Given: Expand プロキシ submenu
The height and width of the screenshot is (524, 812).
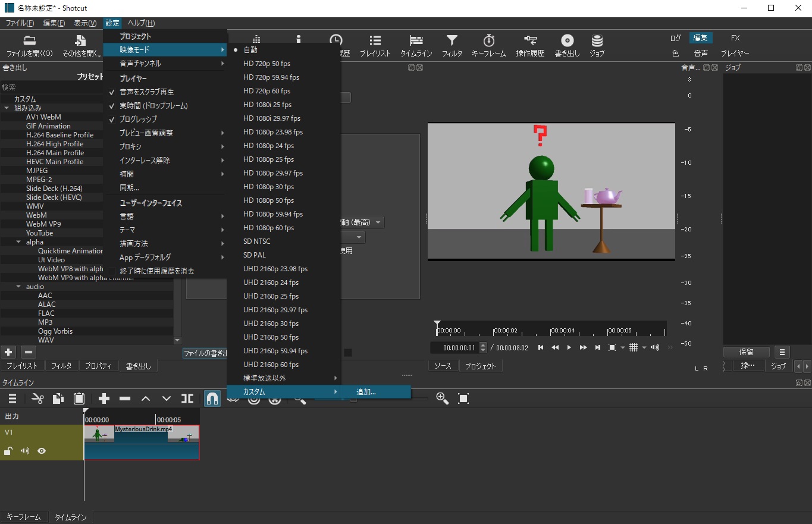Looking at the screenshot, I should pos(165,147).
